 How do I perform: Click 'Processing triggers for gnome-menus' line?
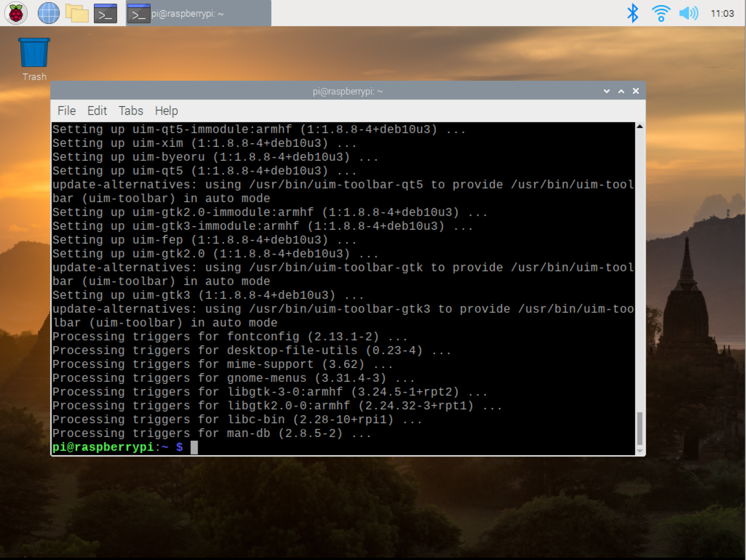(234, 378)
